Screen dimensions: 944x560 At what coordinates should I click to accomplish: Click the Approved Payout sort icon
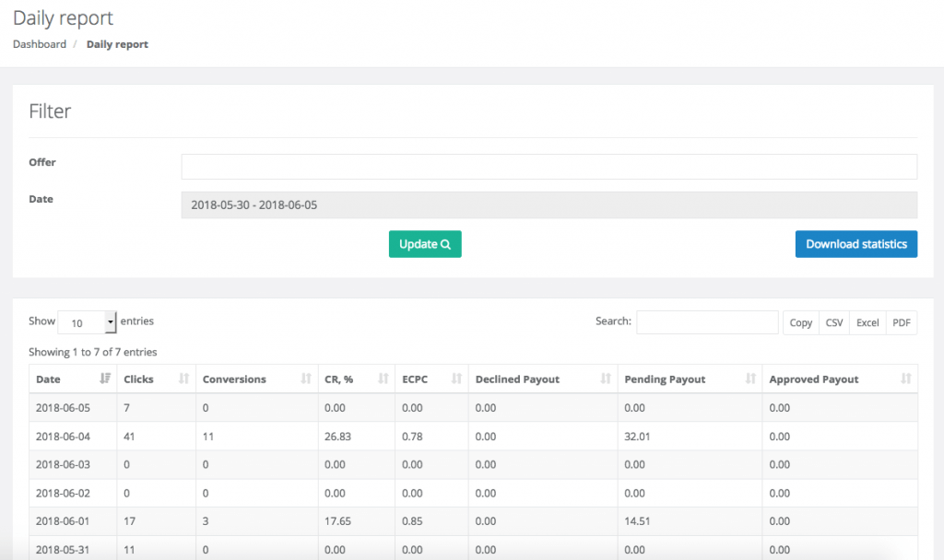(x=906, y=379)
